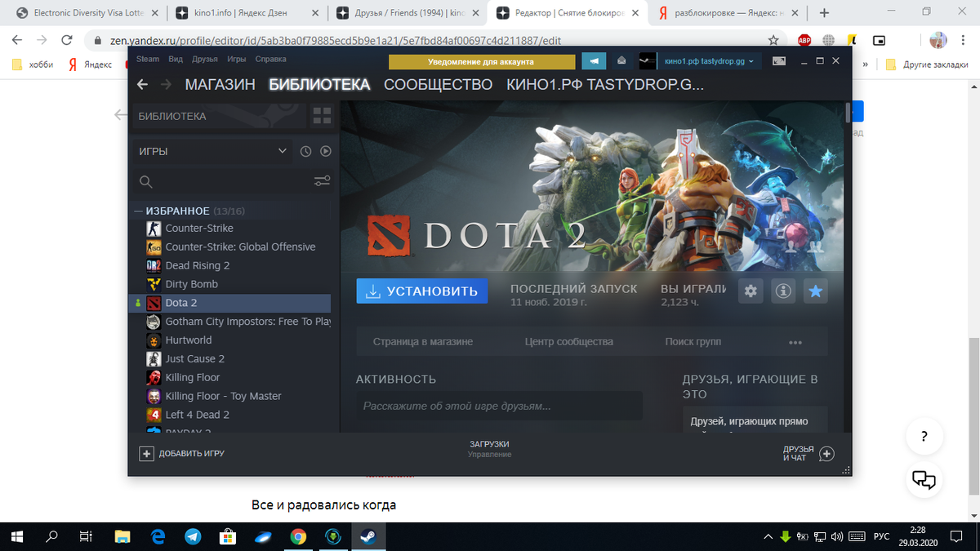
Task: Click the Steam content vertical scrollbar
Action: point(849,111)
